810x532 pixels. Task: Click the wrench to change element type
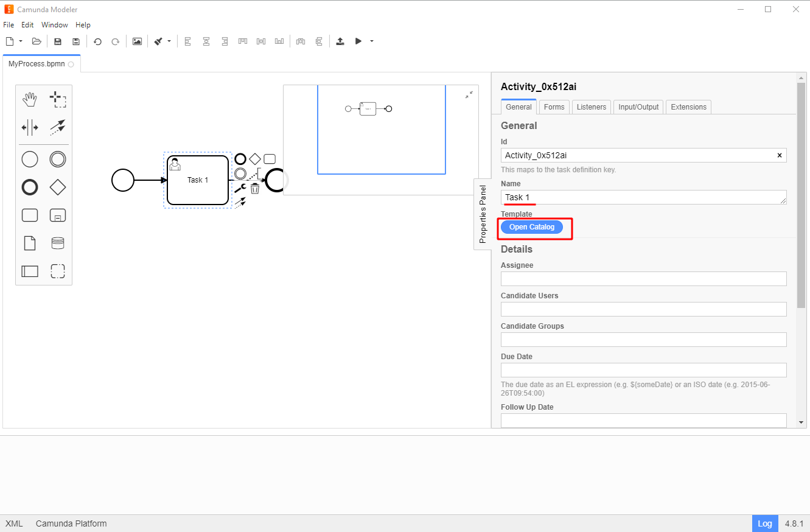[240, 189]
